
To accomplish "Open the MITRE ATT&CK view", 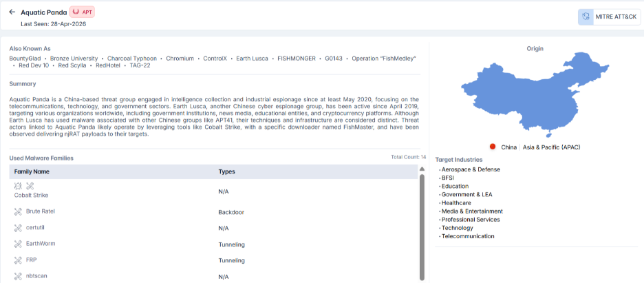I will 610,17.
